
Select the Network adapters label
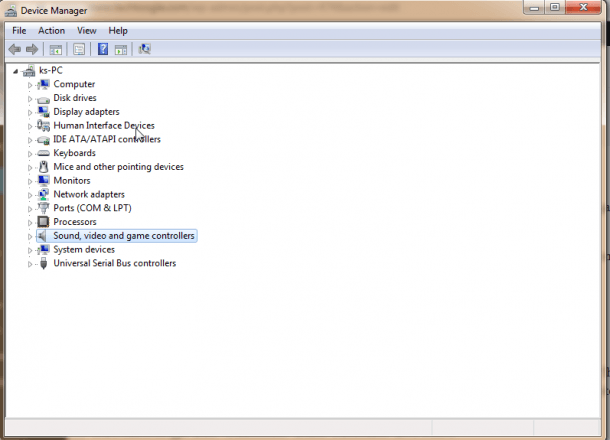pos(89,194)
